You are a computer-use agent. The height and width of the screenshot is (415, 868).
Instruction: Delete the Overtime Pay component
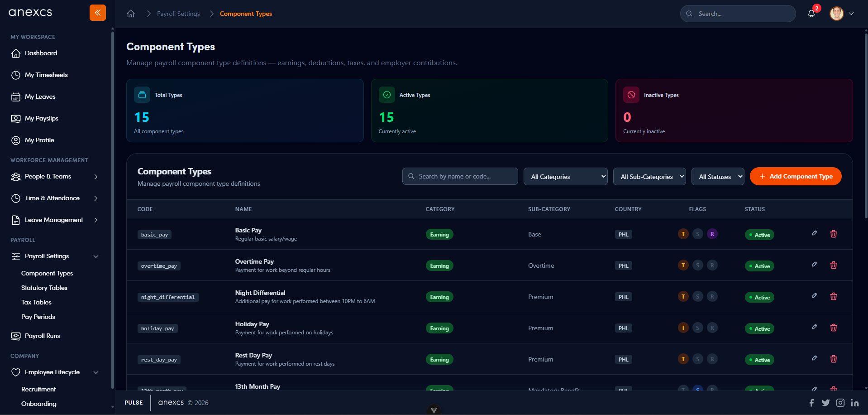[x=834, y=265]
